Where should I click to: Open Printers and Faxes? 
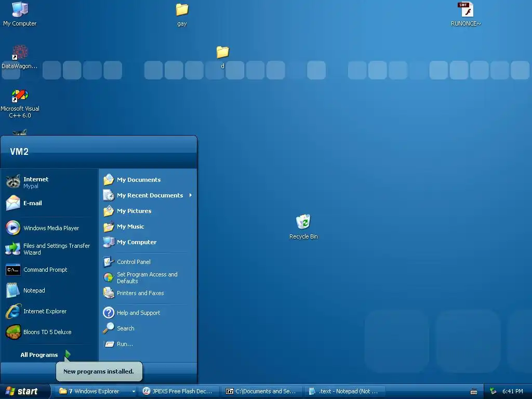[x=148, y=293]
